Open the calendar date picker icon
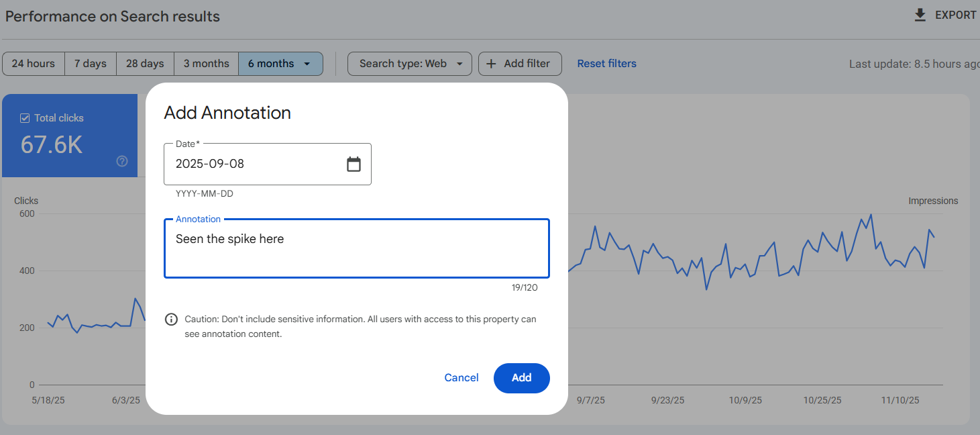 (x=353, y=164)
